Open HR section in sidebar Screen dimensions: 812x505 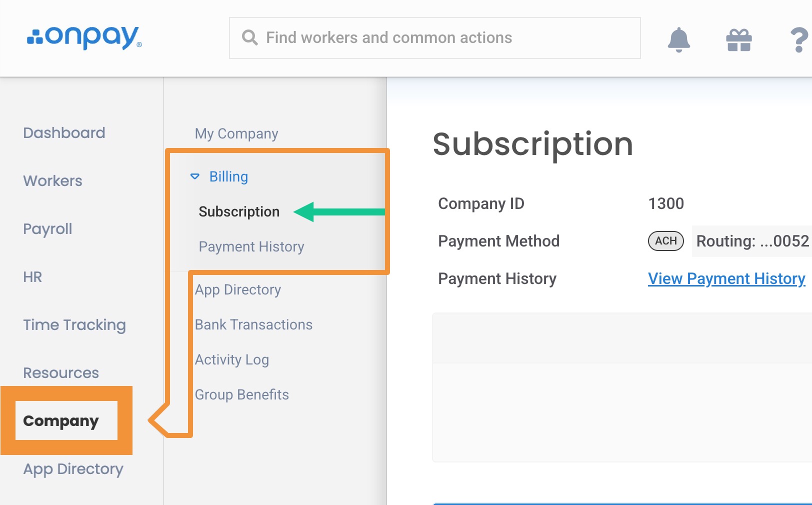coord(32,277)
